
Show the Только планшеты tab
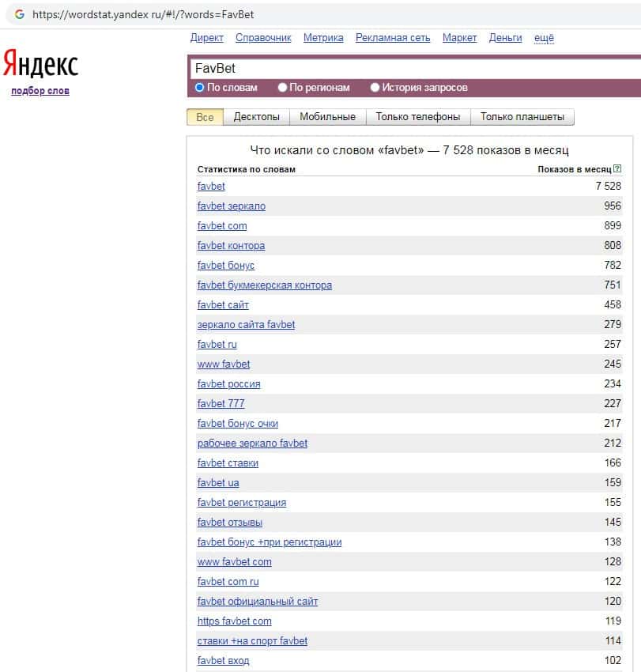[522, 117]
